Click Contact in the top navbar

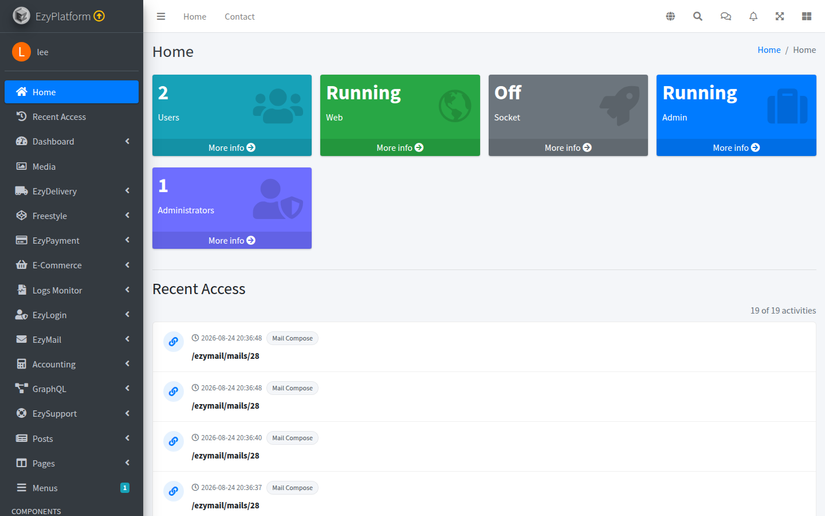pos(239,17)
